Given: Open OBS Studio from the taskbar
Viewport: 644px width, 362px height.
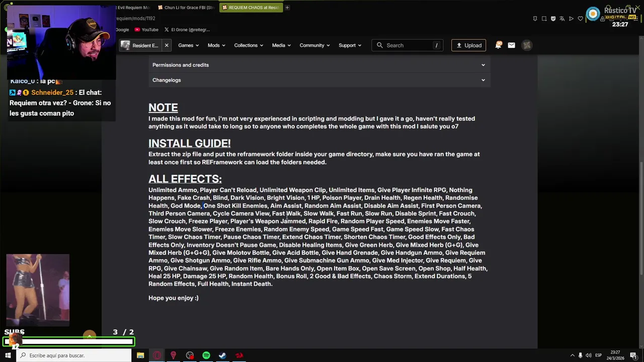Looking at the screenshot, I should (x=190, y=355).
